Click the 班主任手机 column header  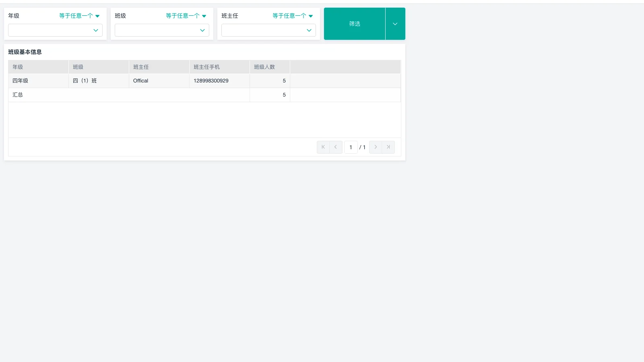[x=206, y=67]
